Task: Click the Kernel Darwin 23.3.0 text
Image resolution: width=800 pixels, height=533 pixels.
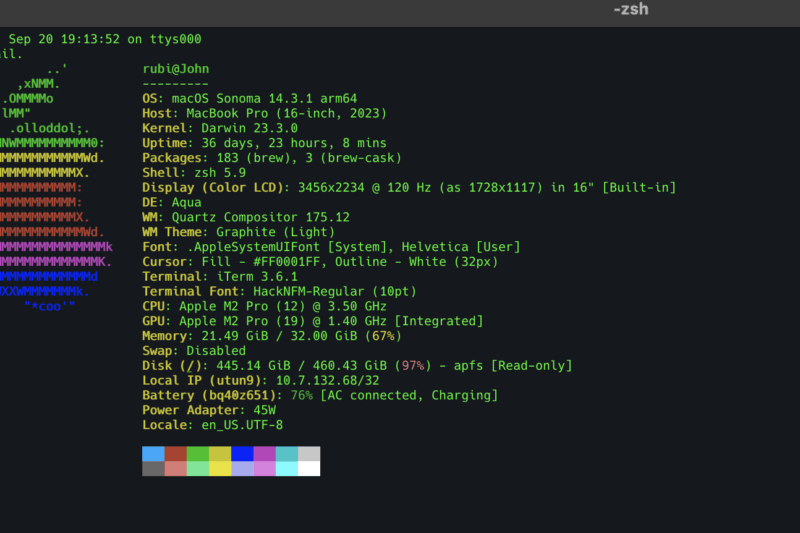Action: coord(220,129)
